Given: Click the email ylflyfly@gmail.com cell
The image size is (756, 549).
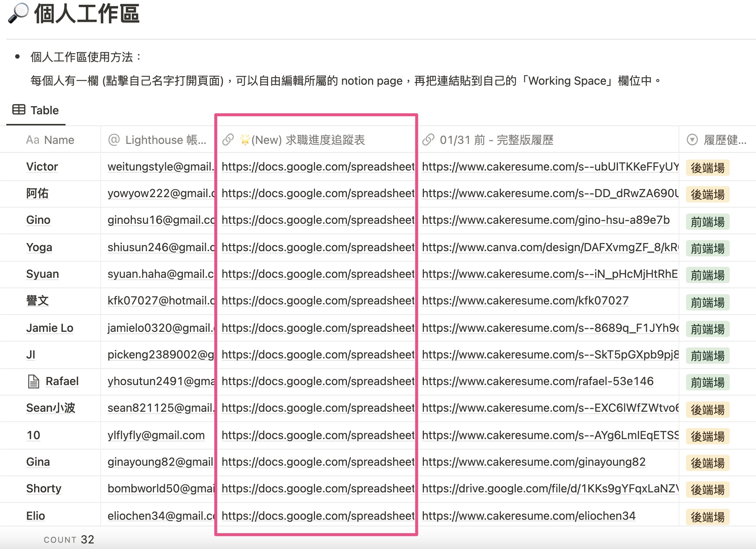Looking at the screenshot, I should point(156,435).
